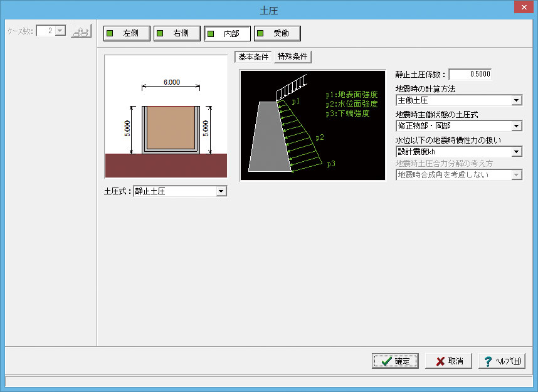
Task: Toggle the 受働 button
Action: coord(277,33)
